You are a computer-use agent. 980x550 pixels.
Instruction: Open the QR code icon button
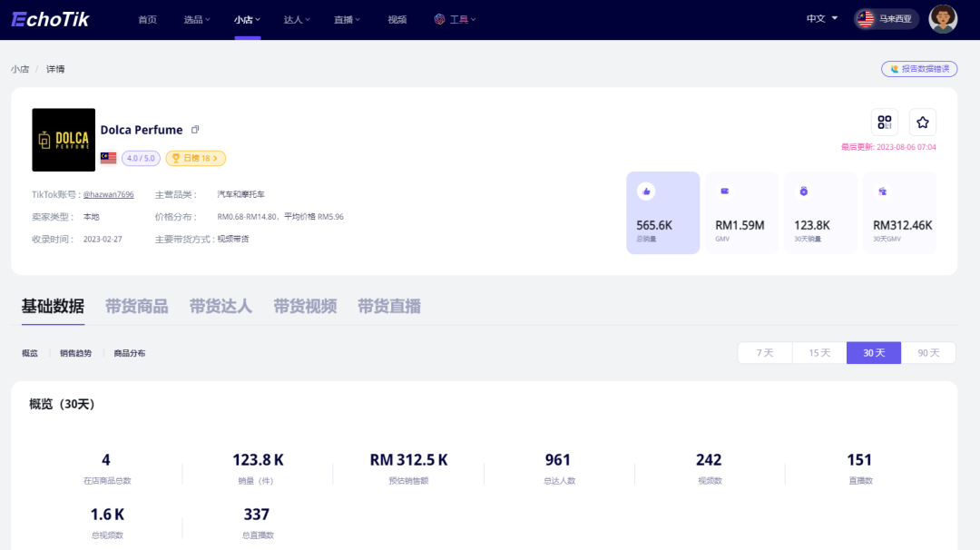point(885,122)
